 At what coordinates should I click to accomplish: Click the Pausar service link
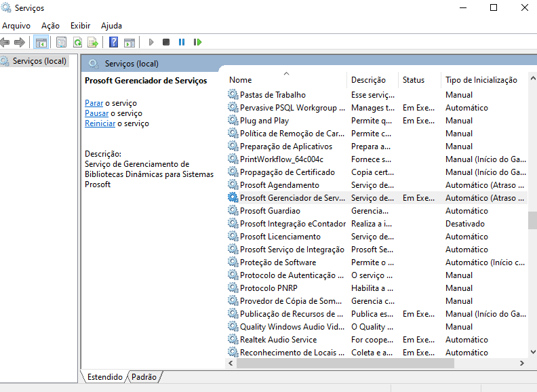point(96,113)
